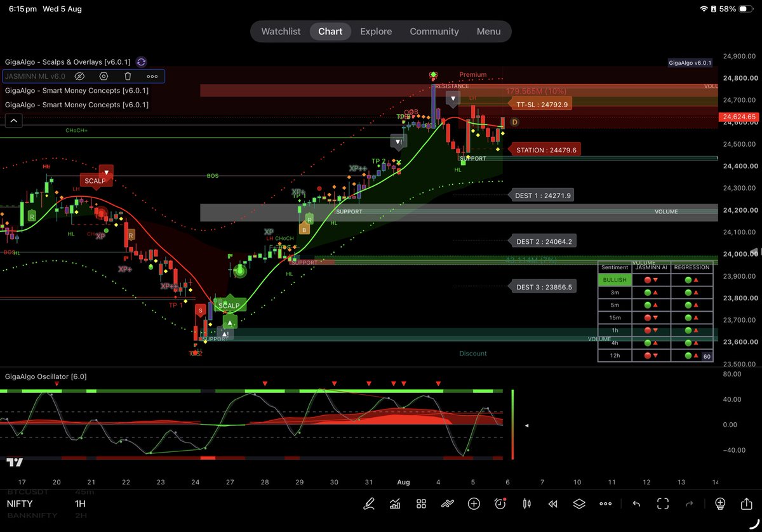This screenshot has height=532, width=762.
Task: Share the chart with share icon
Action: [746, 504]
